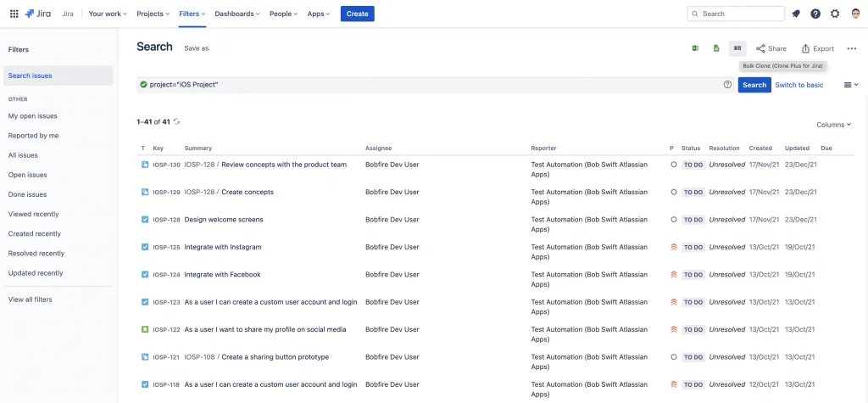This screenshot has height=403, width=868.
Task: Refresh results icon beside 1–41 of 41
Action: [176, 121]
